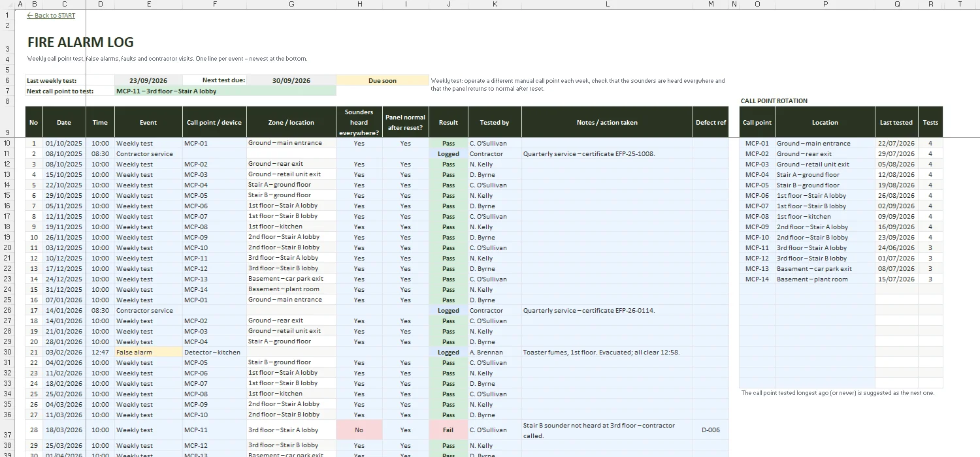This screenshot has height=457, width=980.
Task: Click the Event column header
Action: 148,122
